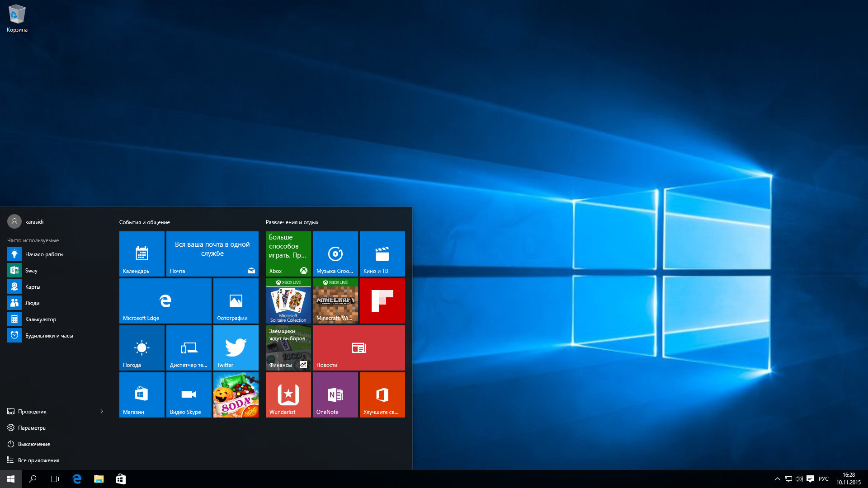The height and width of the screenshot is (488, 868).
Task: Open the Видео Skype tile
Action: 189,395
